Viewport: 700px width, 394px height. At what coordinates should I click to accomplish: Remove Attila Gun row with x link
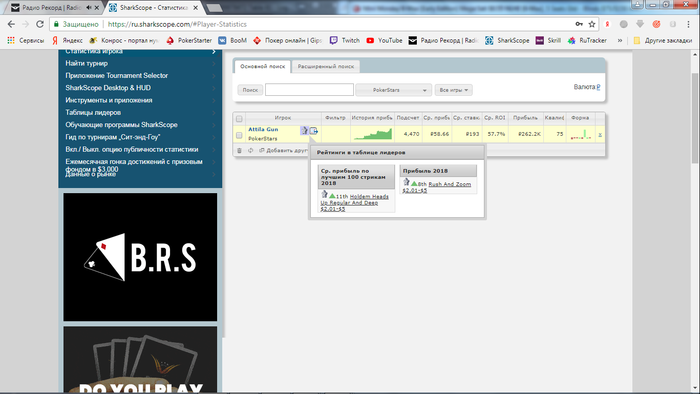pyautogui.click(x=600, y=134)
